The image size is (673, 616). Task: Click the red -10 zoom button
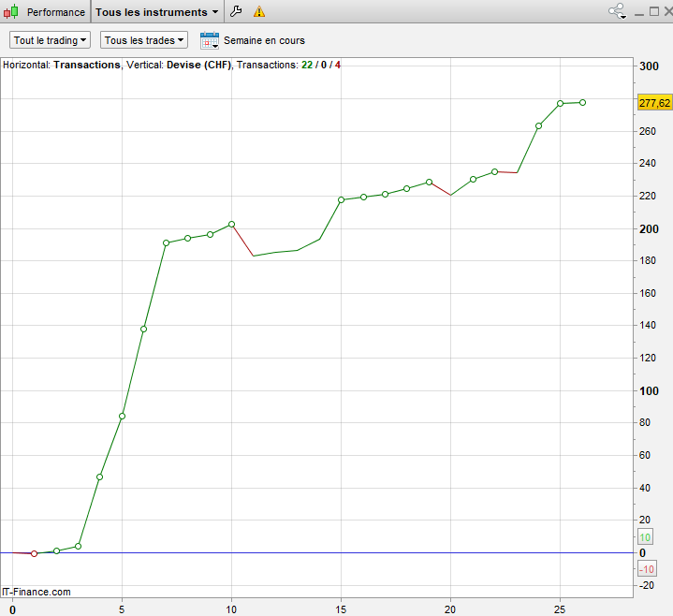click(647, 569)
